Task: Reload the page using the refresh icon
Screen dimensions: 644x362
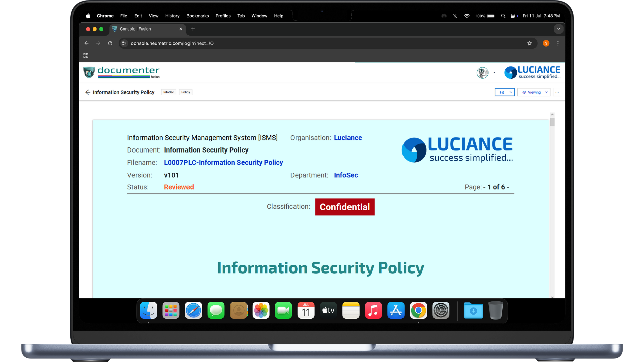Action: 110,43
